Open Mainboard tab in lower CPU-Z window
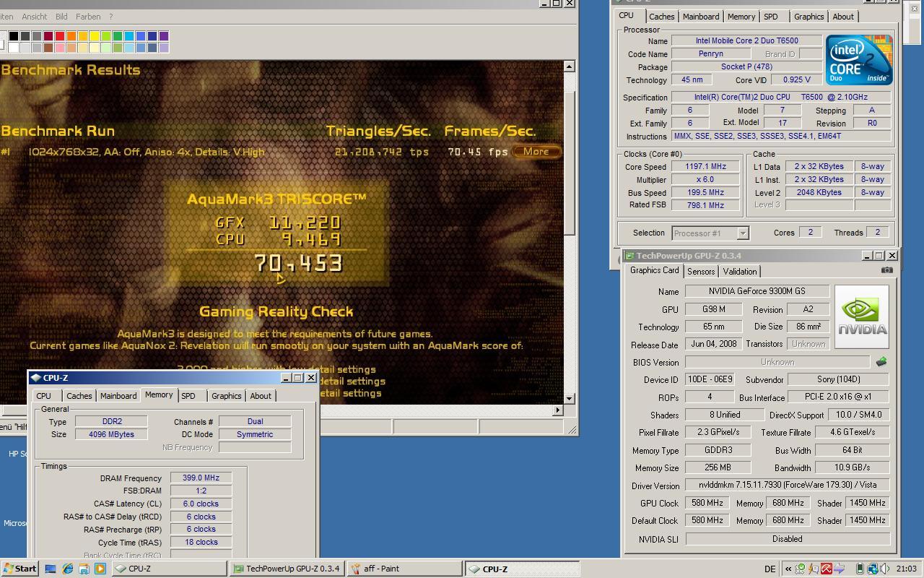Image resolution: width=924 pixels, height=578 pixels. tap(118, 396)
